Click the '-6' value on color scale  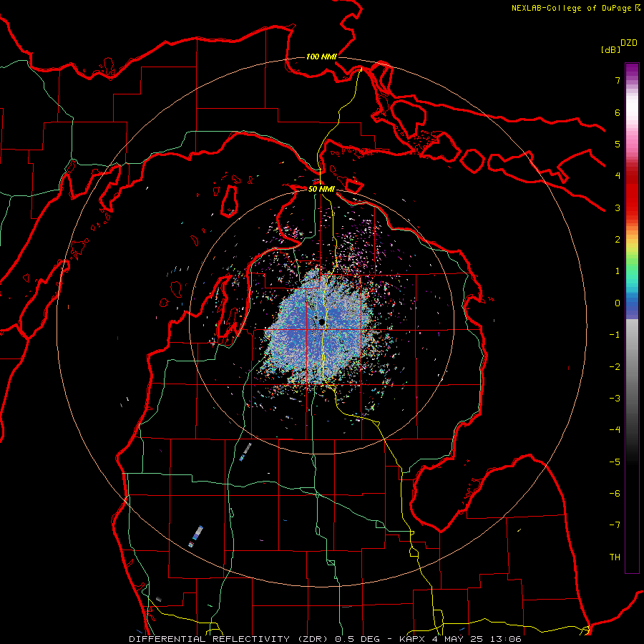[615, 493]
